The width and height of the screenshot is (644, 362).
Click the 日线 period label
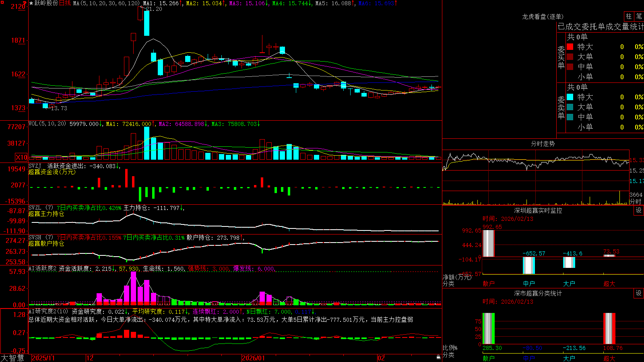pyautogui.click(x=65, y=3)
